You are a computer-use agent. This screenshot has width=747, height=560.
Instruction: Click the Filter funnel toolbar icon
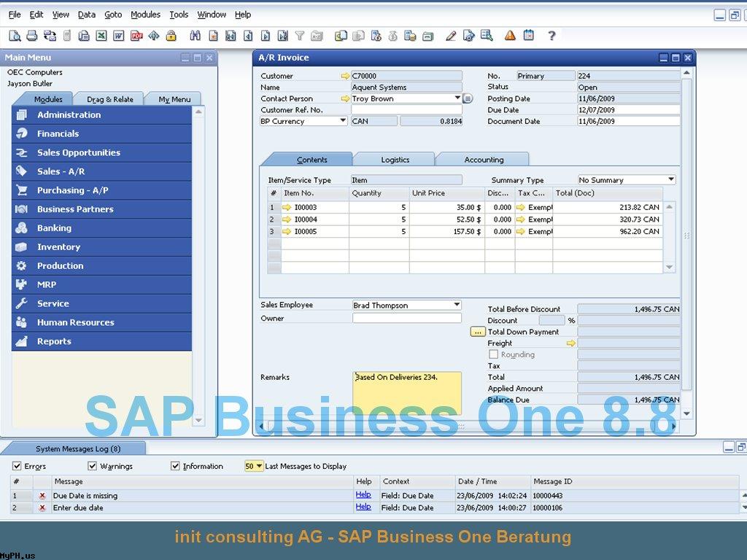[300, 36]
